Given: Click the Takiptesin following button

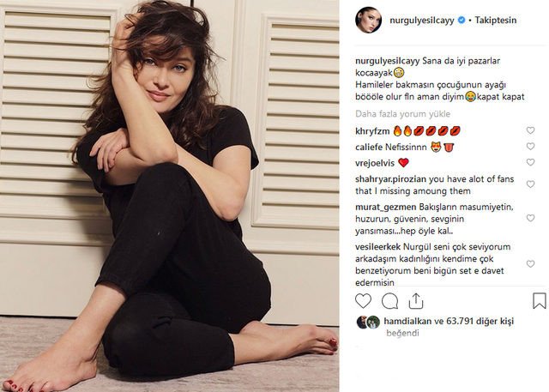Looking at the screenshot, I should tap(496, 21).
